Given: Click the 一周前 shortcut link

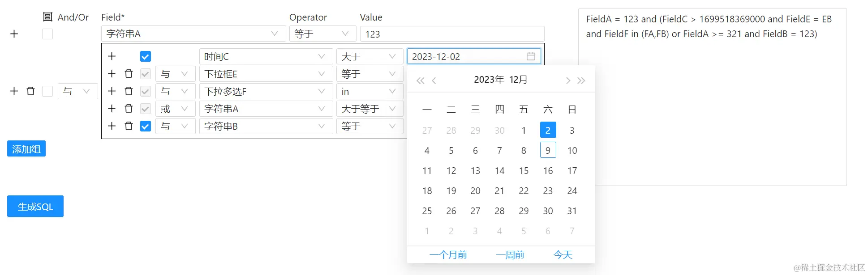Looking at the screenshot, I should click(x=510, y=255).
